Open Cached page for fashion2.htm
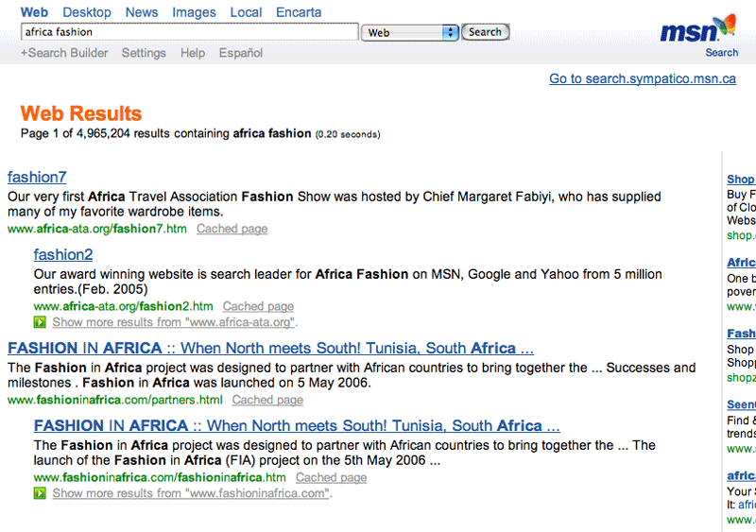 tap(258, 306)
